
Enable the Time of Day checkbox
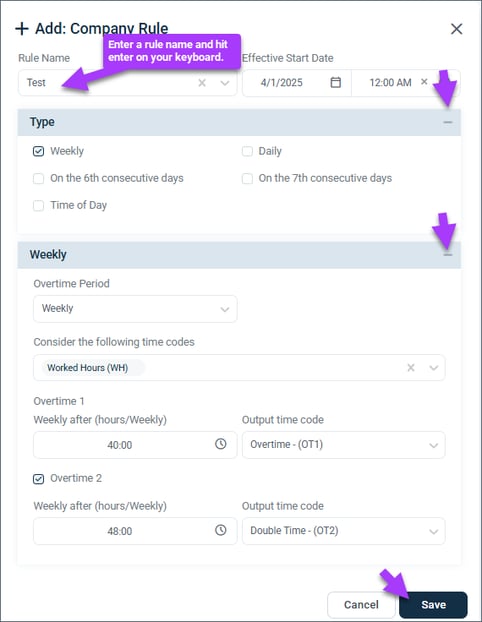pos(38,205)
